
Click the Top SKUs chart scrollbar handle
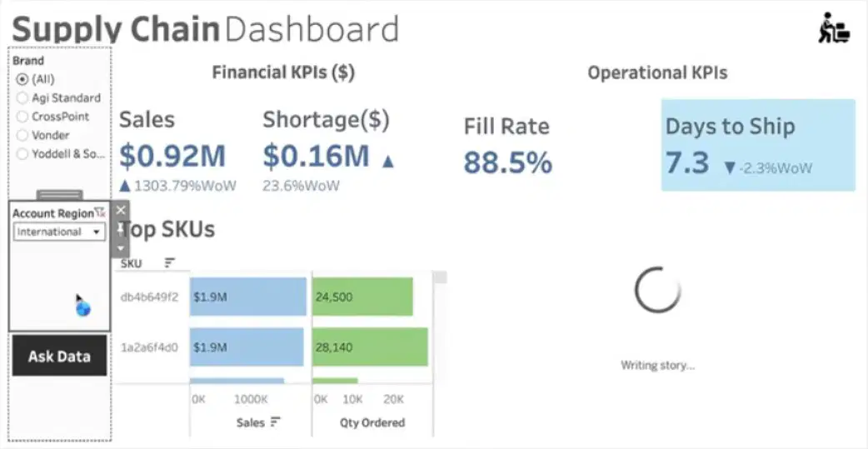440,277
